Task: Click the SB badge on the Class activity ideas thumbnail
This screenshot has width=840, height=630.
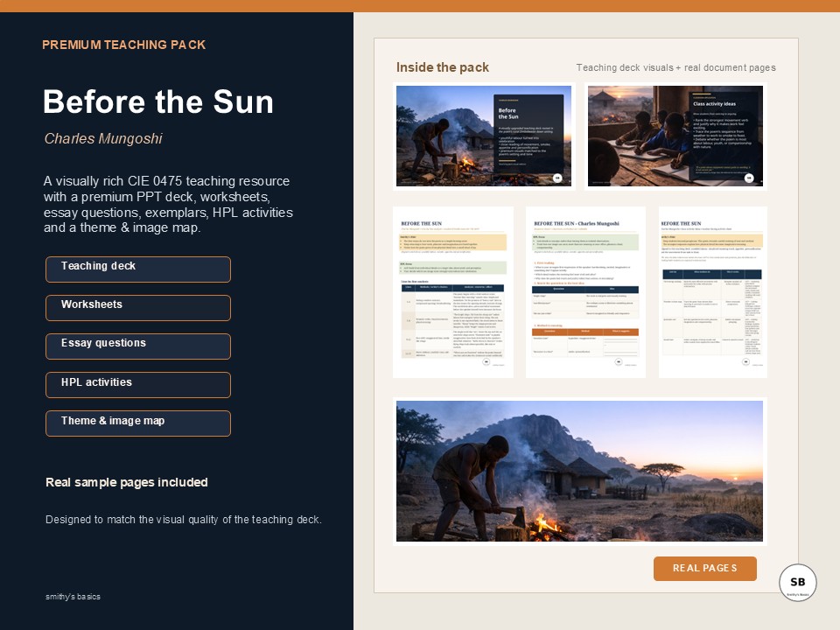Action: 747,176
